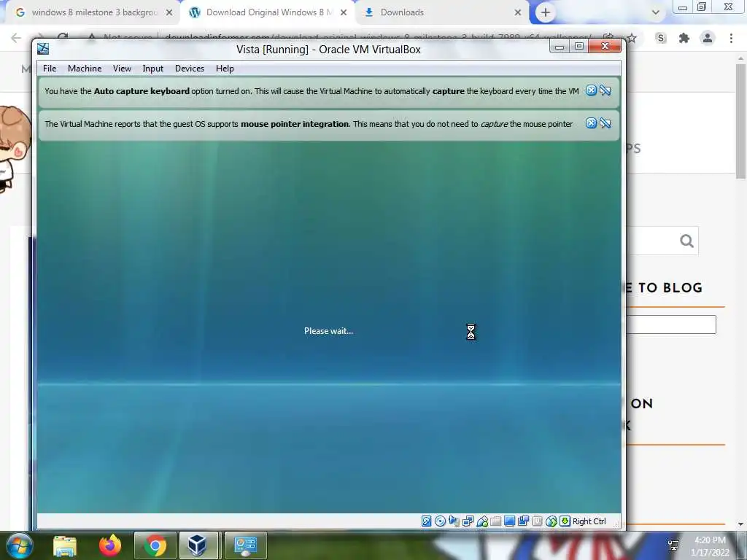Go back in Chrome
The width and height of the screenshot is (747, 560).
16,38
